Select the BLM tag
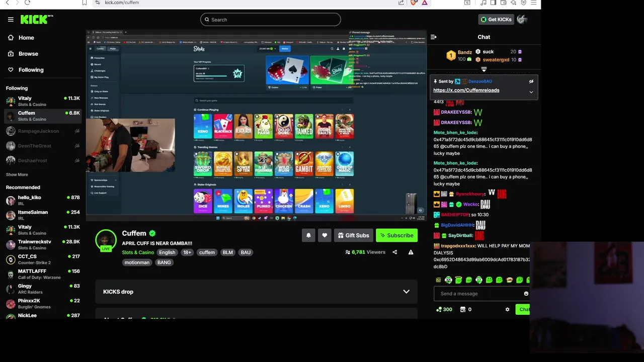This screenshot has width=644, height=362. tap(228, 252)
